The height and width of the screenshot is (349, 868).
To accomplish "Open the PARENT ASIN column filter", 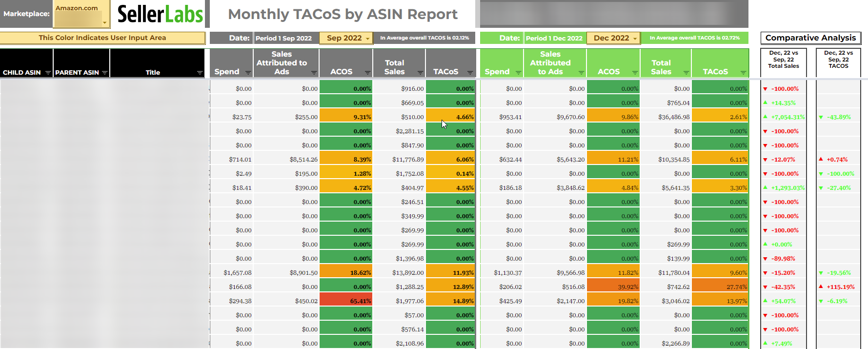I will [104, 73].
